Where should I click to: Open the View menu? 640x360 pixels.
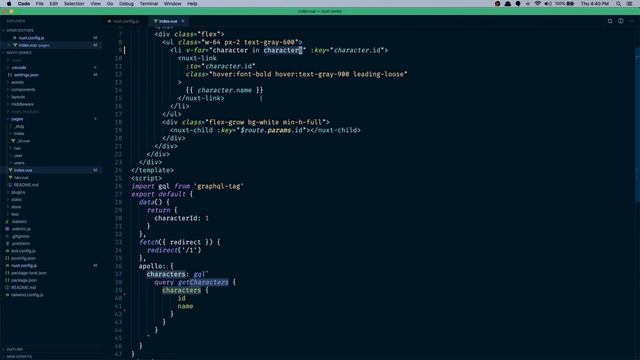point(96,4)
